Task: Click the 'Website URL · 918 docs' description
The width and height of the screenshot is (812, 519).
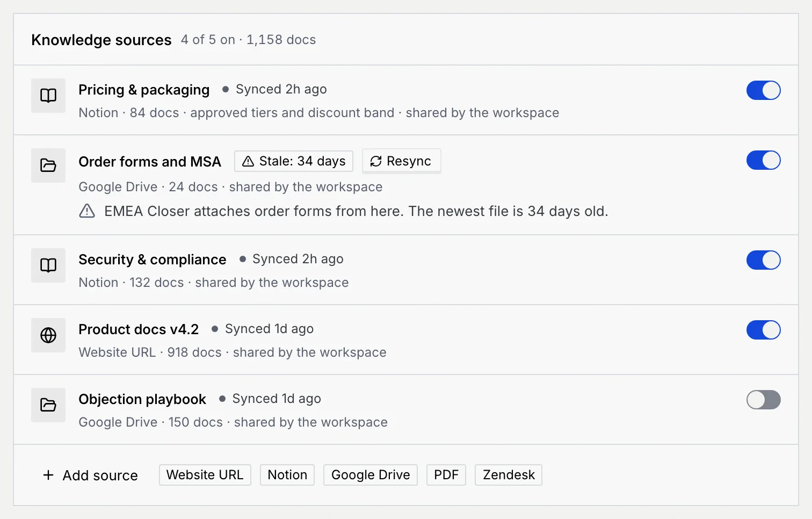Action: [233, 352]
